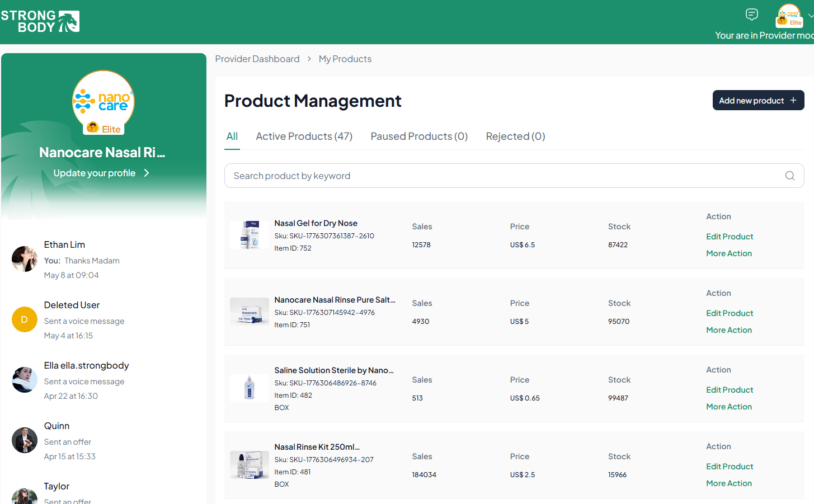Click the May 4 at 16:15 timestamp

coord(68,336)
